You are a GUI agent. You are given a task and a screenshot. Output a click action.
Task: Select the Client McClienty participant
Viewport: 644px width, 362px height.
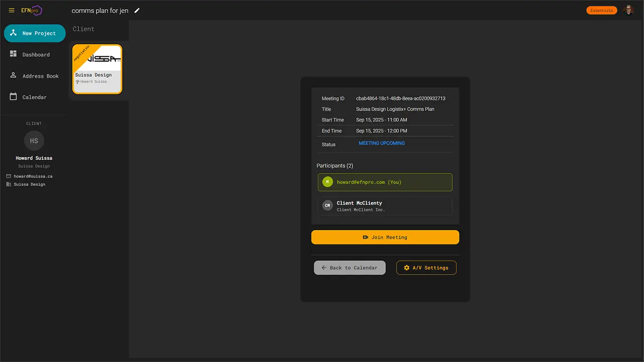[x=385, y=206]
